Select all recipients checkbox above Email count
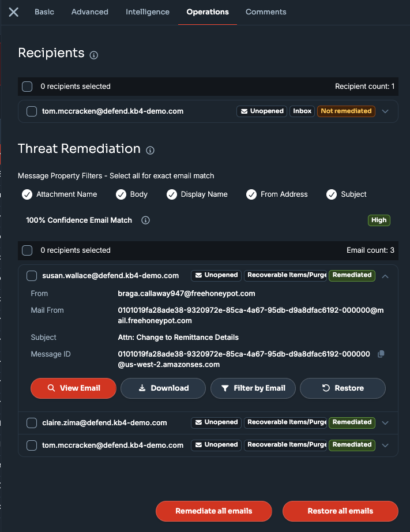The image size is (410, 532). pos(27,250)
